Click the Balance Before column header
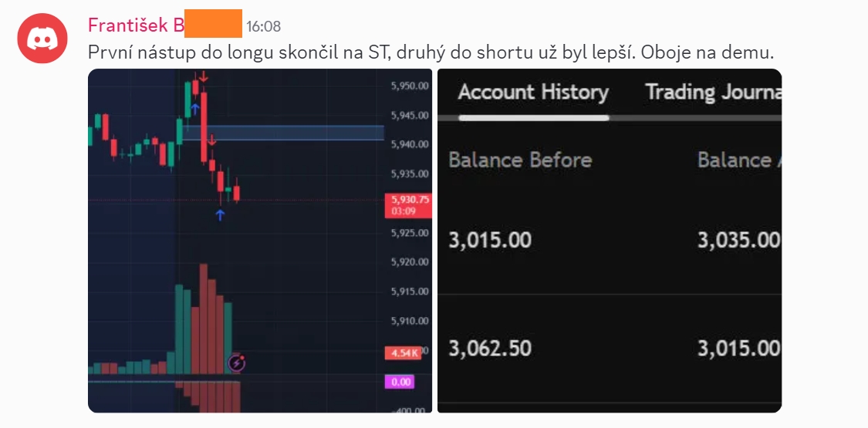This screenshot has width=868, height=428. coord(520,160)
